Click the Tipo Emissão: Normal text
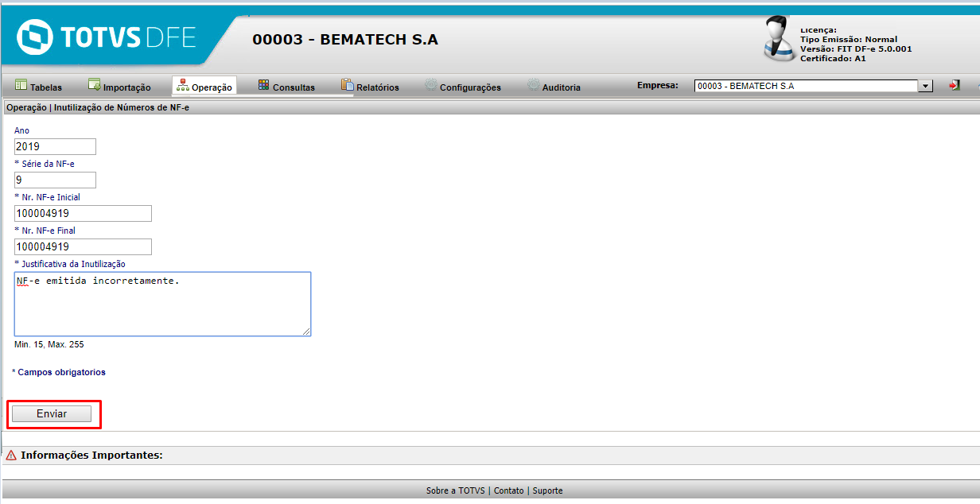Viewport: 980px width, 504px height. [849, 39]
